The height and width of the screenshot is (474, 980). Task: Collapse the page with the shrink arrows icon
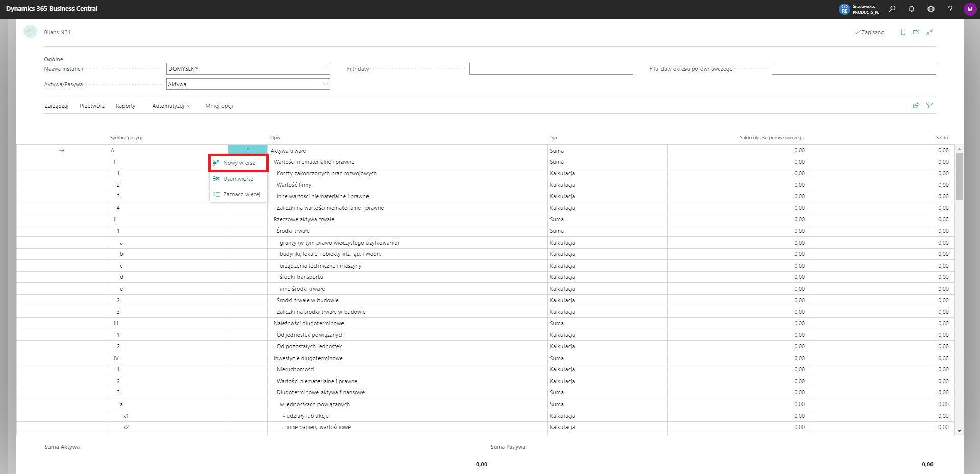[x=929, y=32]
